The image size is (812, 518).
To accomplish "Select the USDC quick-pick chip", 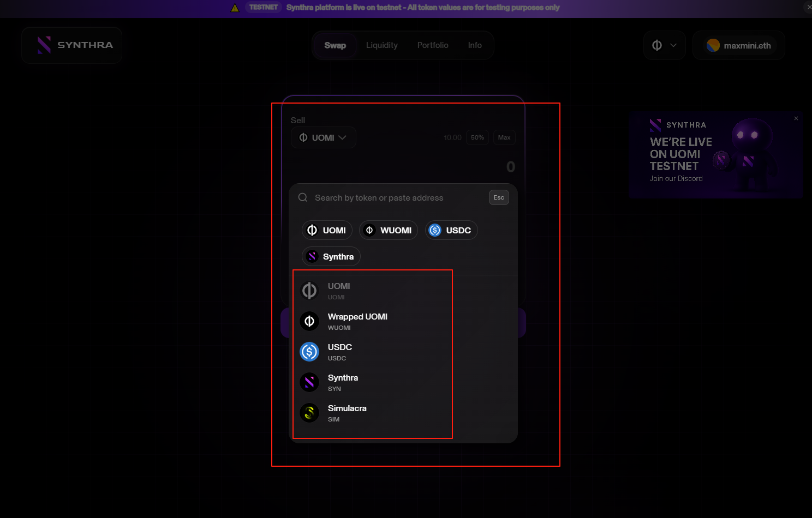I will pos(451,230).
